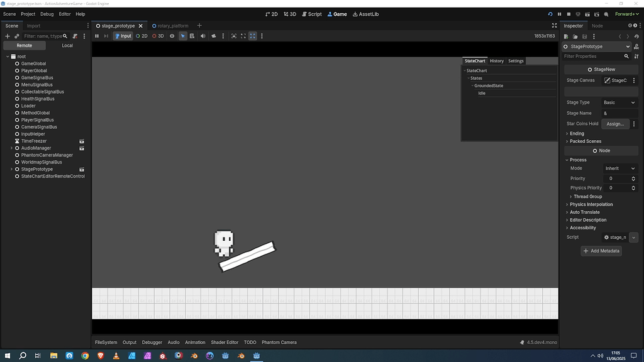Advance the game by one frame
This screenshot has width=644, height=362.
coord(106,36)
